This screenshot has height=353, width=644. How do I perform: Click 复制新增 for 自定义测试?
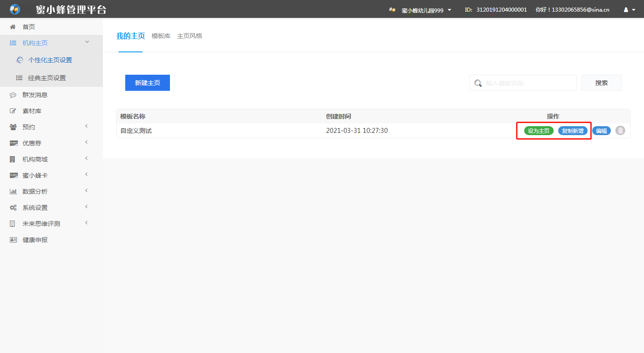(x=573, y=131)
